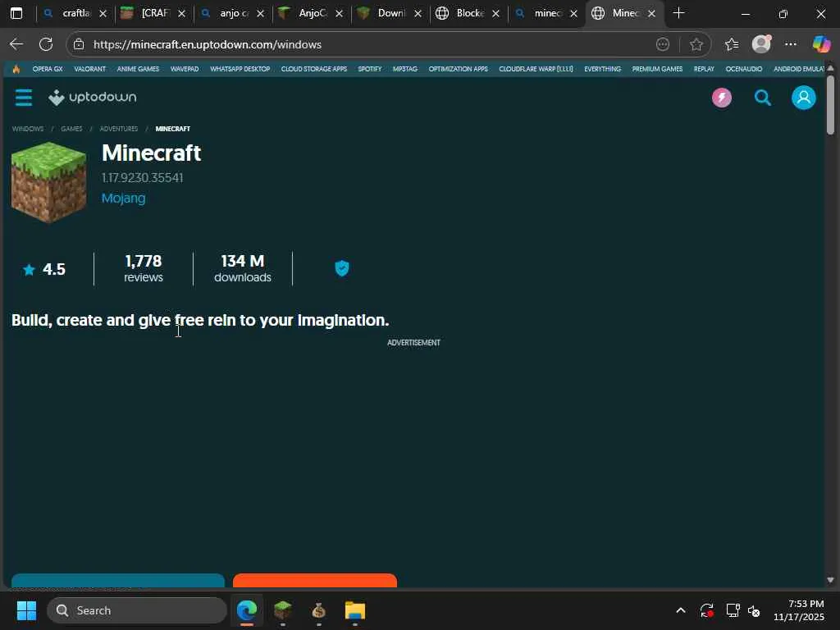Open the Ocenaudio category link

tap(743, 69)
